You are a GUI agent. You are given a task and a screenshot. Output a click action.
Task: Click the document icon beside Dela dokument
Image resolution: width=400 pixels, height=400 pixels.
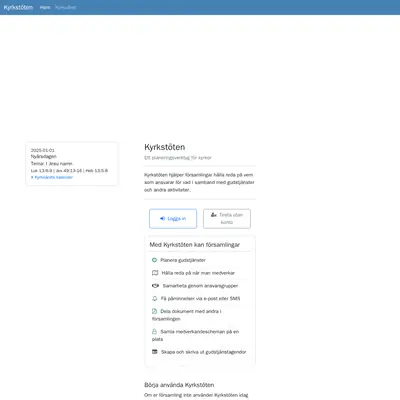pos(154,311)
